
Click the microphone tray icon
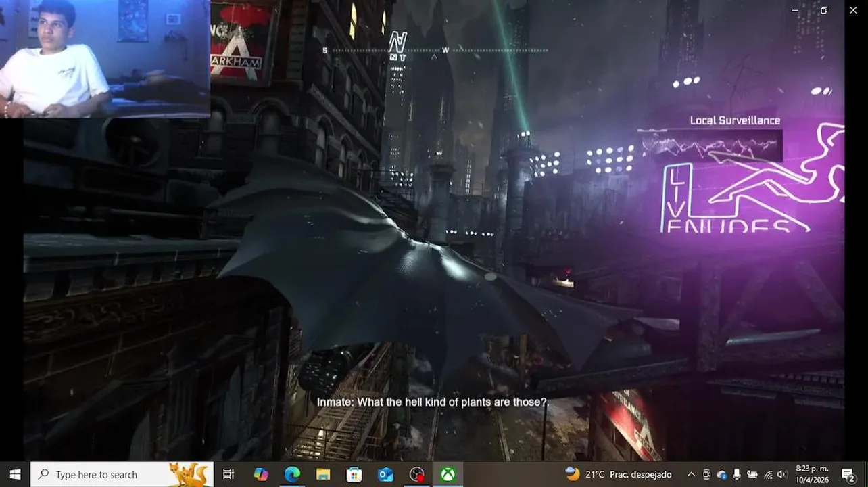click(736, 475)
